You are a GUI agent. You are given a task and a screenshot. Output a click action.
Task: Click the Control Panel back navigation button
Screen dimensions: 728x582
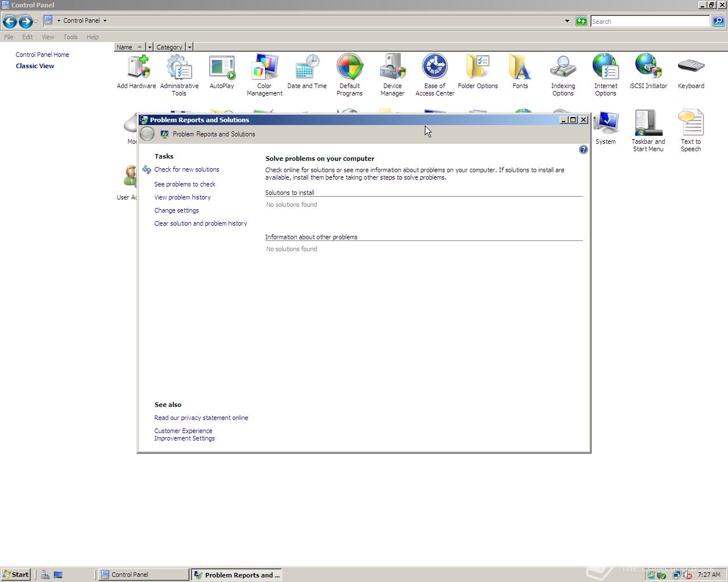[x=10, y=22]
